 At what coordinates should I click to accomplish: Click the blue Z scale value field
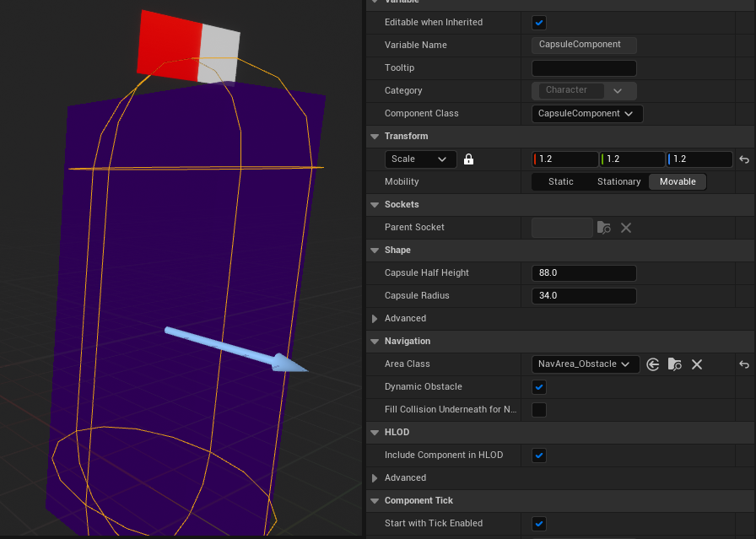699,159
